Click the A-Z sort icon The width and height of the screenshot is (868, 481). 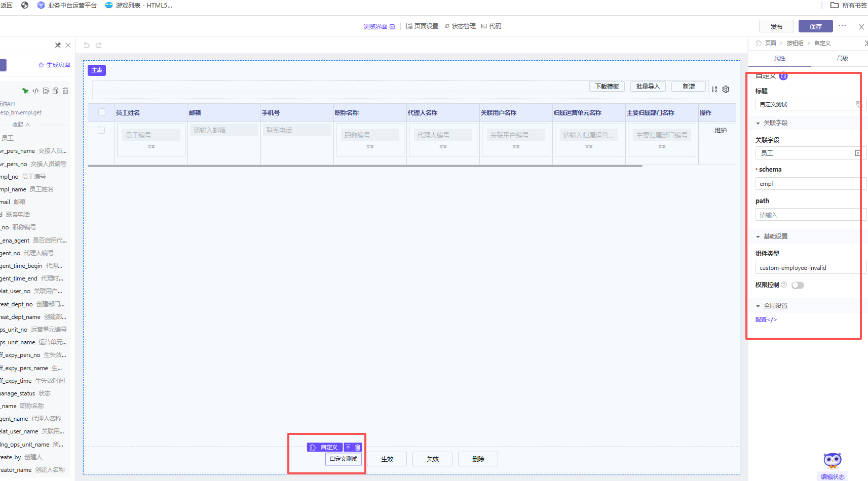714,89
